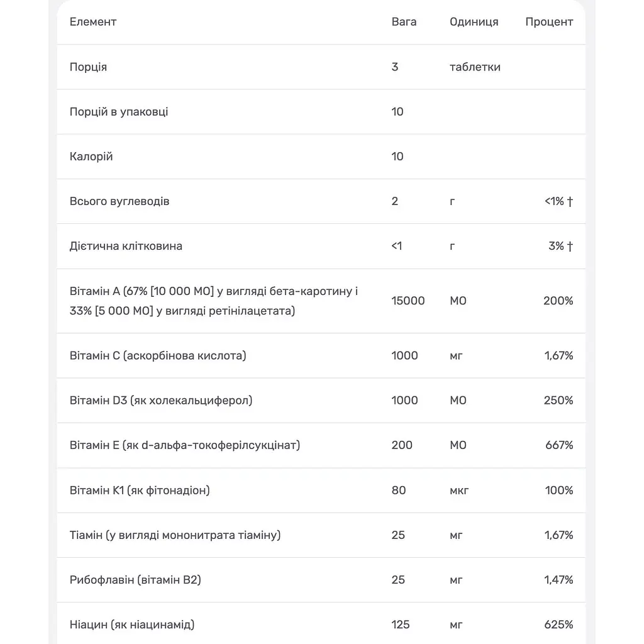The height and width of the screenshot is (644, 644).
Task: Click the Одиниця column header
Action: coord(474,22)
